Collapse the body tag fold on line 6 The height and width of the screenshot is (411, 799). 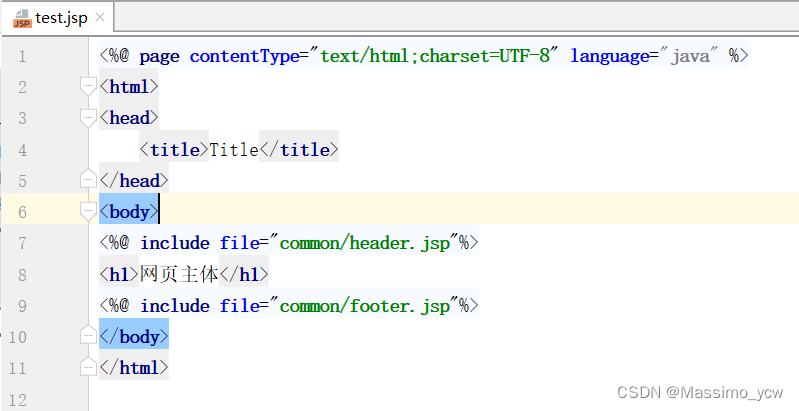88,211
